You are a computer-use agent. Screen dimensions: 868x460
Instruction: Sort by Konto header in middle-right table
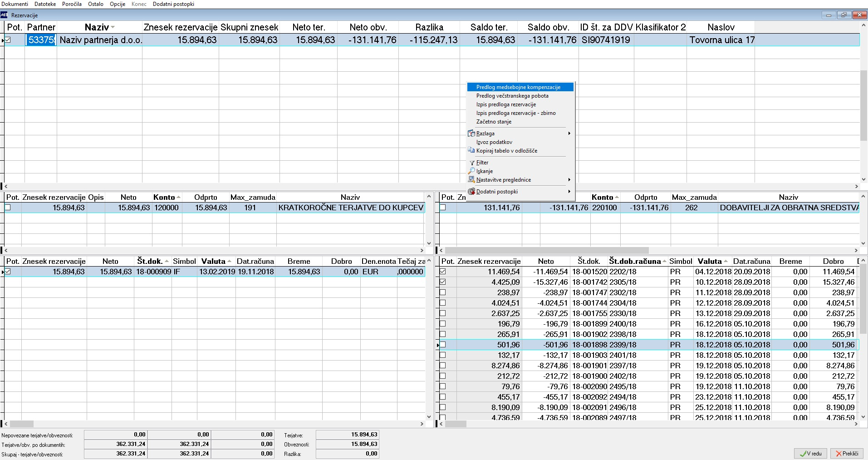tap(605, 197)
